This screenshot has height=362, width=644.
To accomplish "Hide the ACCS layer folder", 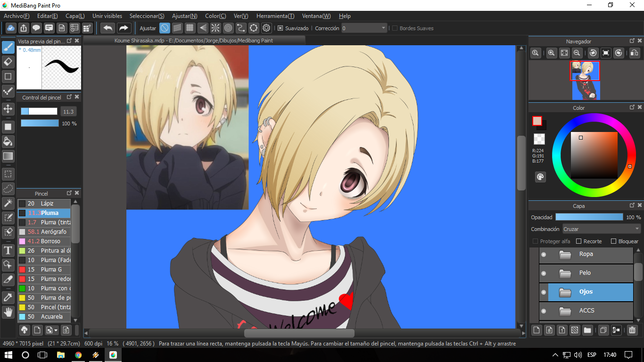I will click(x=544, y=311).
